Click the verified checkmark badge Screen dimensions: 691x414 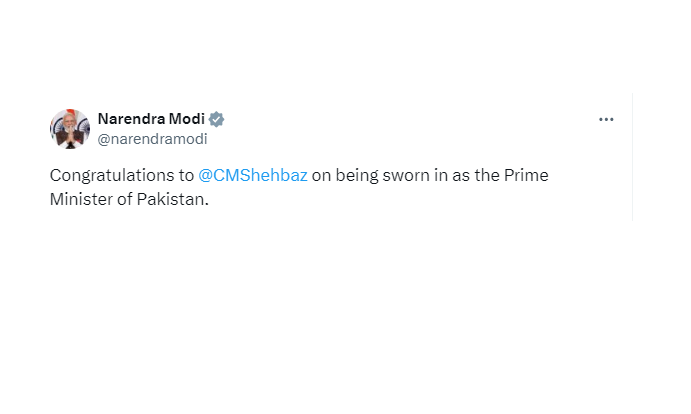pyautogui.click(x=217, y=119)
